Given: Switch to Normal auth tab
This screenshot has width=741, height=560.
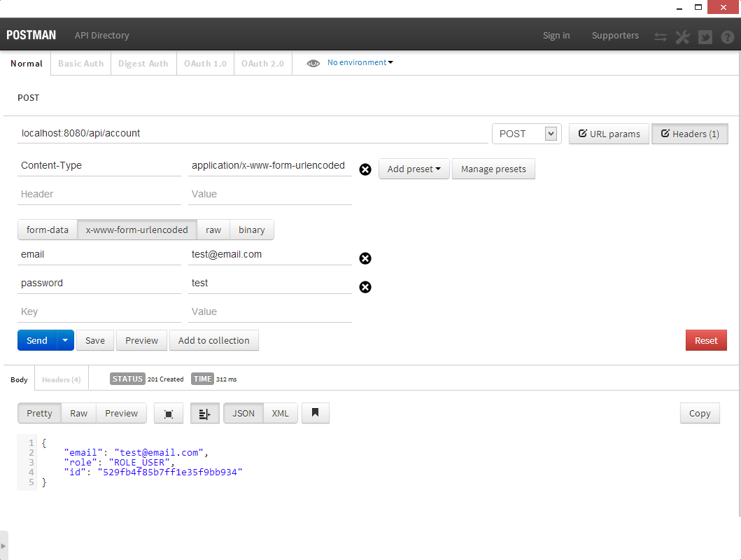Looking at the screenshot, I should (x=27, y=63).
